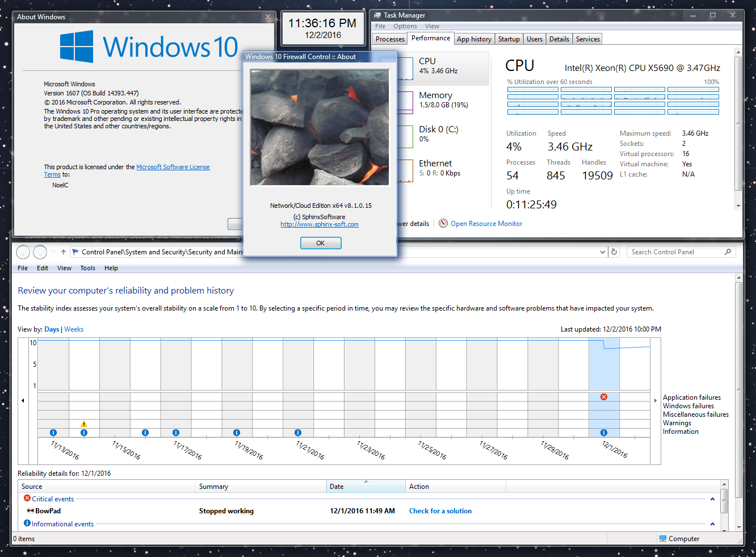
Task: Switch to the App history tab
Action: tap(474, 39)
